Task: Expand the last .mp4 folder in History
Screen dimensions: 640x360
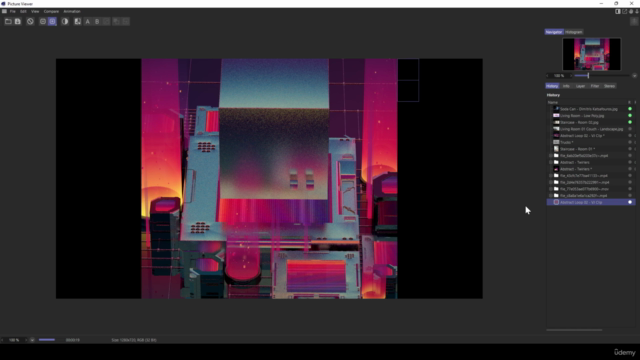Action: (x=551, y=196)
